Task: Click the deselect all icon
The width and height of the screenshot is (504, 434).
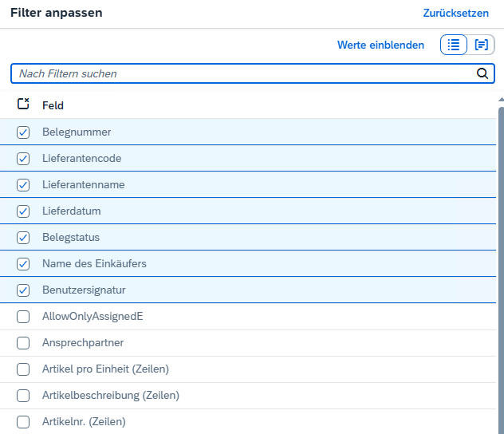Action: click(23, 105)
